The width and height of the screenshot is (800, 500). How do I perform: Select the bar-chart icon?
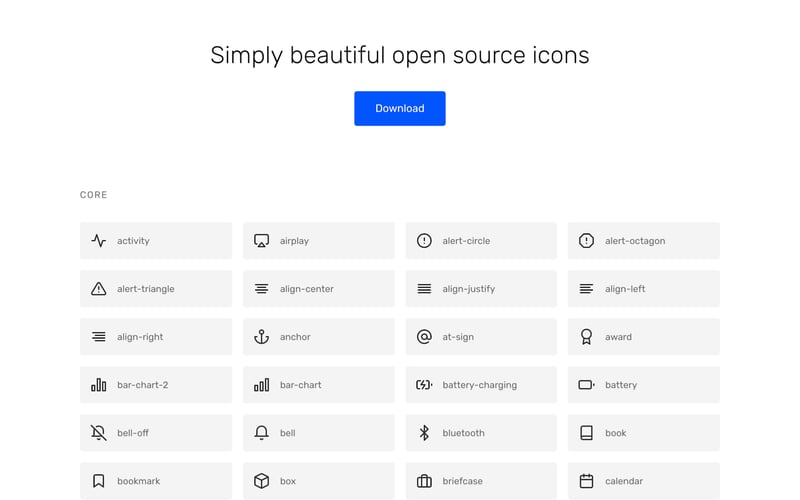[261, 385]
